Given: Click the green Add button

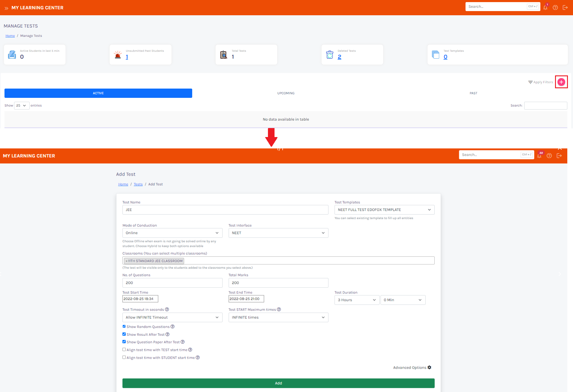Looking at the screenshot, I should pyautogui.click(x=278, y=383).
